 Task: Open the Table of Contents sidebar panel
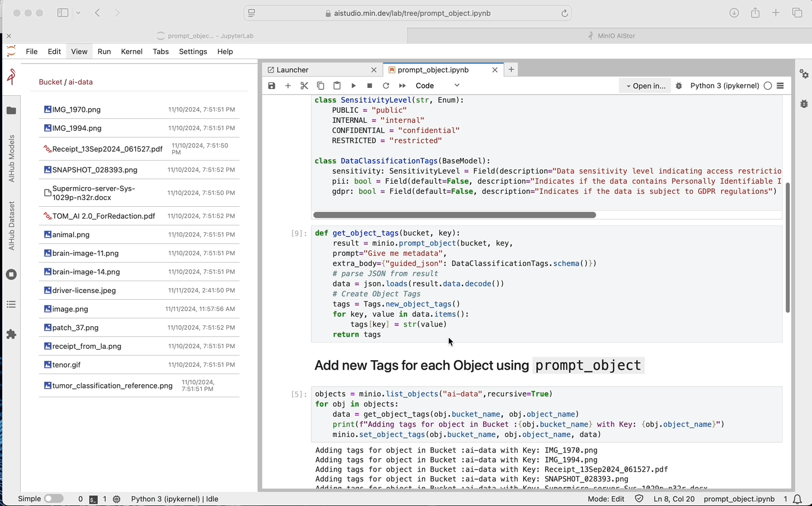pyautogui.click(x=11, y=304)
